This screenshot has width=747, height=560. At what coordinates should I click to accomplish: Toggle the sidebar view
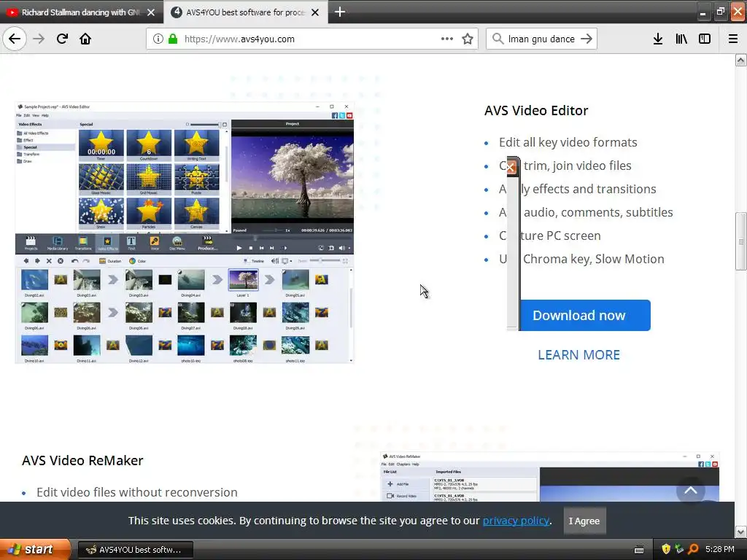coord(705,39)
